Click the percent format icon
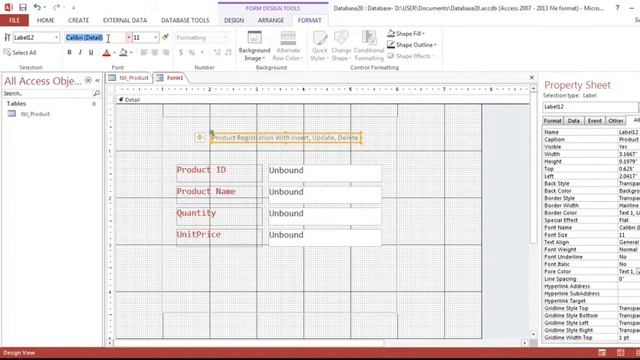Screen dimensions: 640x360 pos(191,52)
